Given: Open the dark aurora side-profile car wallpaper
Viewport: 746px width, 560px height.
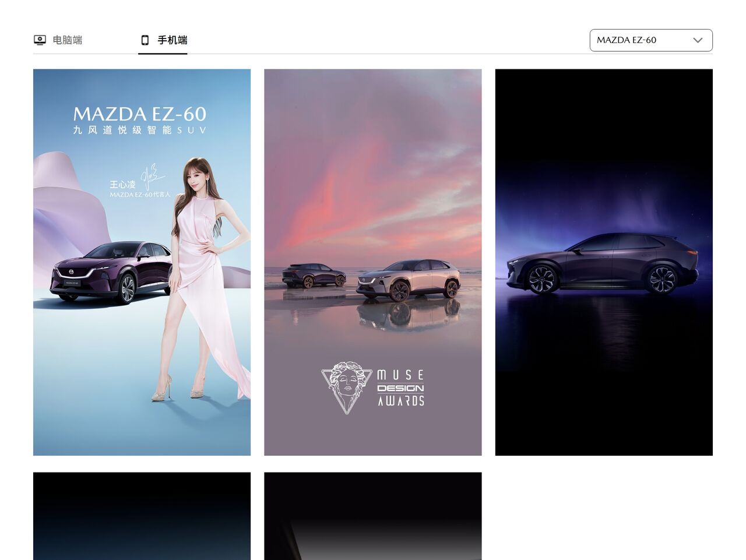Looking at the screenshot, I should pos(603,262).
